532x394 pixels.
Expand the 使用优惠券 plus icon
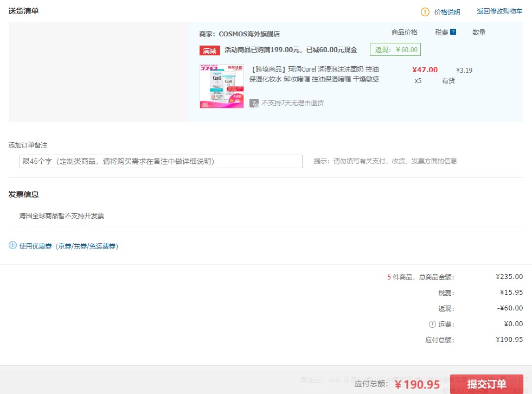click(x=12, y=245)
